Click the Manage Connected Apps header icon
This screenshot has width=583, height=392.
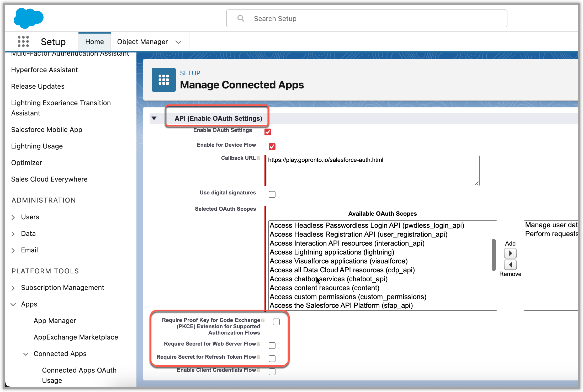pyautogui.click(x=163, y=80)
